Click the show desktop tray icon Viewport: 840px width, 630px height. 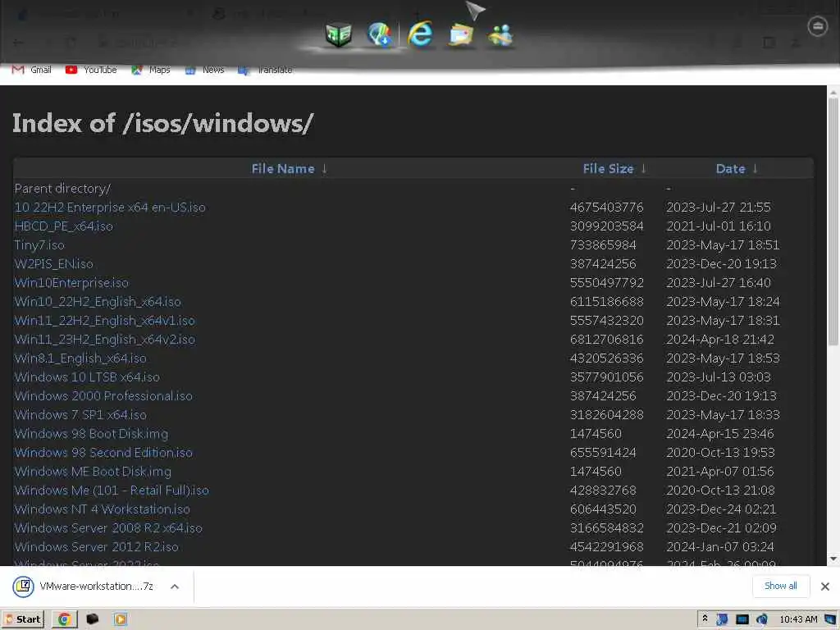(830, 619)
